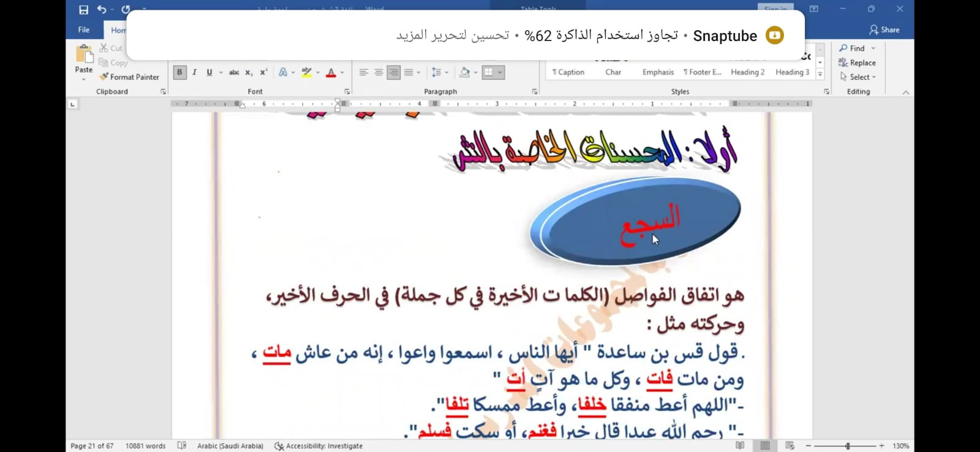Open Paragraph settings dialog launcher

point(535,91)
